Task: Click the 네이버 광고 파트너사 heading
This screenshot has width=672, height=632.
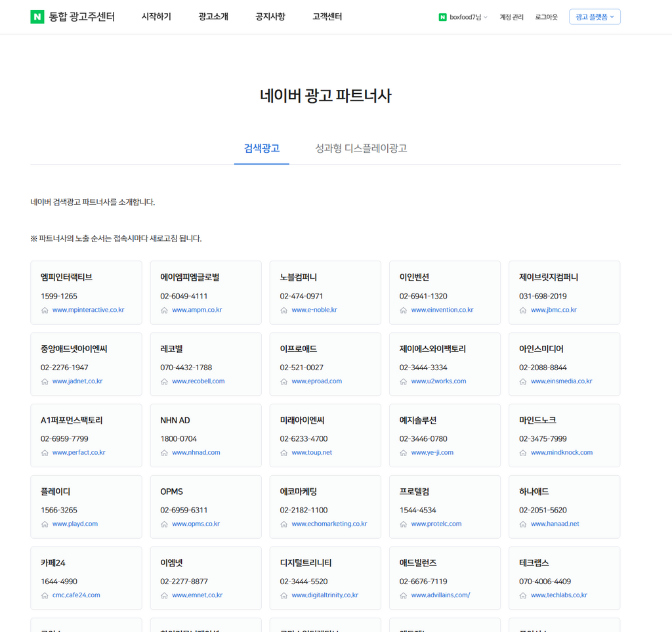Action: click(x=325, y=96)
